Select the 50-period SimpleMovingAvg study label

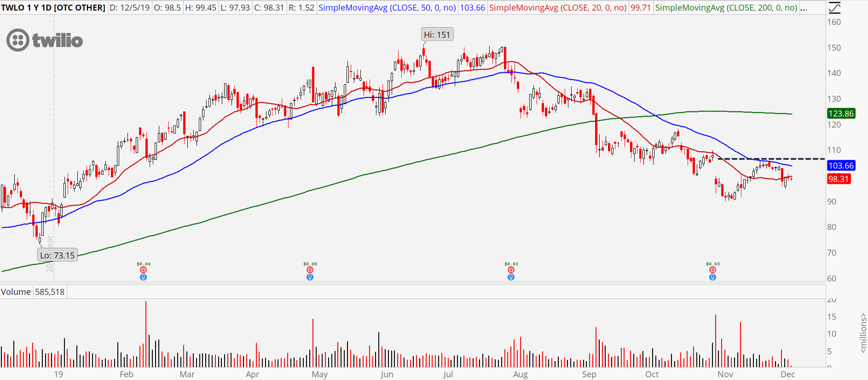(x=387, y=8)
